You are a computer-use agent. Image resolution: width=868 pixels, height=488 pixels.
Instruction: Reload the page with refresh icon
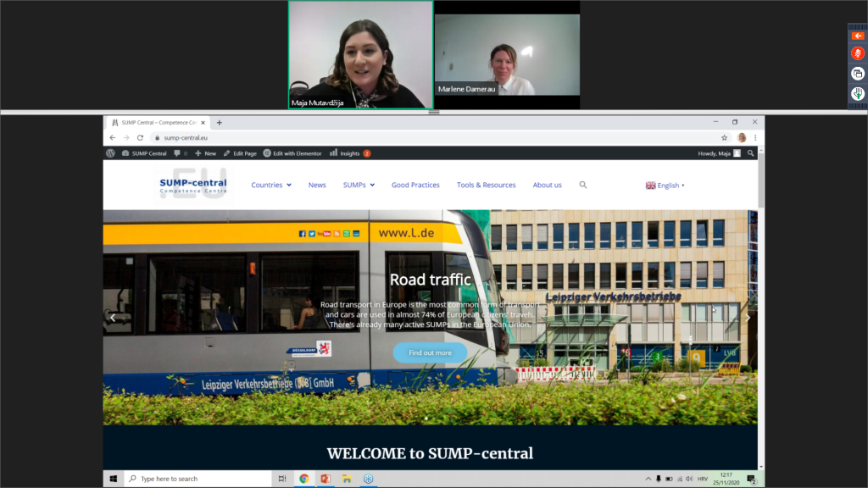[x=140, y=138]
